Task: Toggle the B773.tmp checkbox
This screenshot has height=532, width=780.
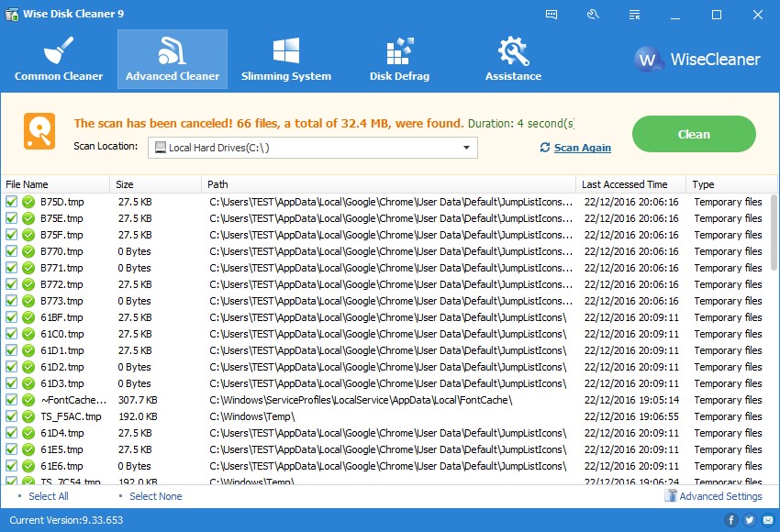Action: pyautogui.click(x=11, y=301)
